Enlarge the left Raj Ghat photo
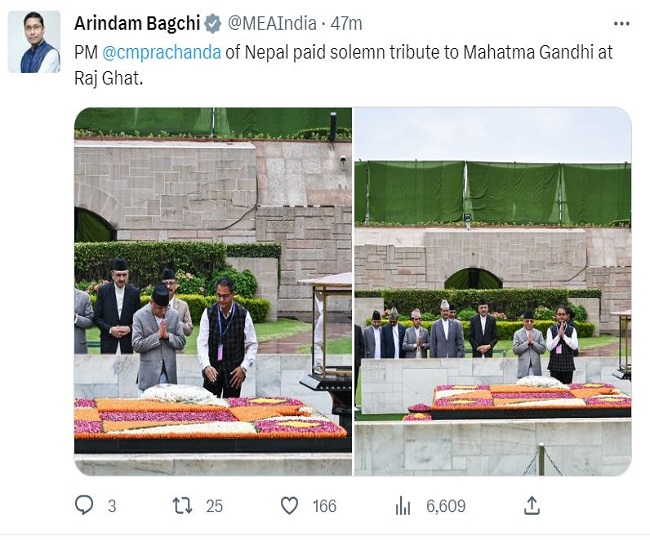 pyautogui.click(x=212, y=290)
